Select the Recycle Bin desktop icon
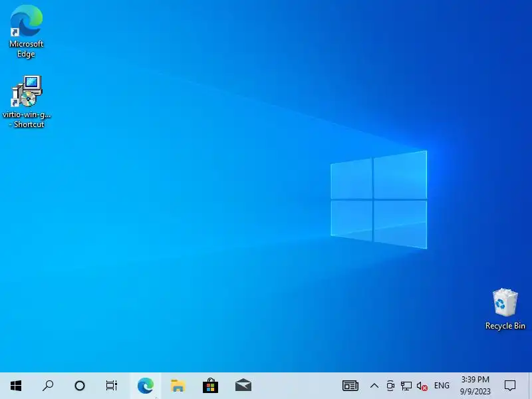Screen dimensions: 532x399 505,309
